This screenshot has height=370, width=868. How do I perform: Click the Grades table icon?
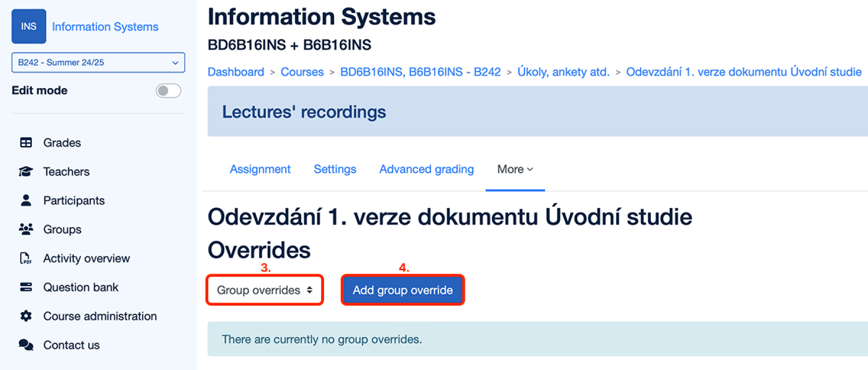26,143
